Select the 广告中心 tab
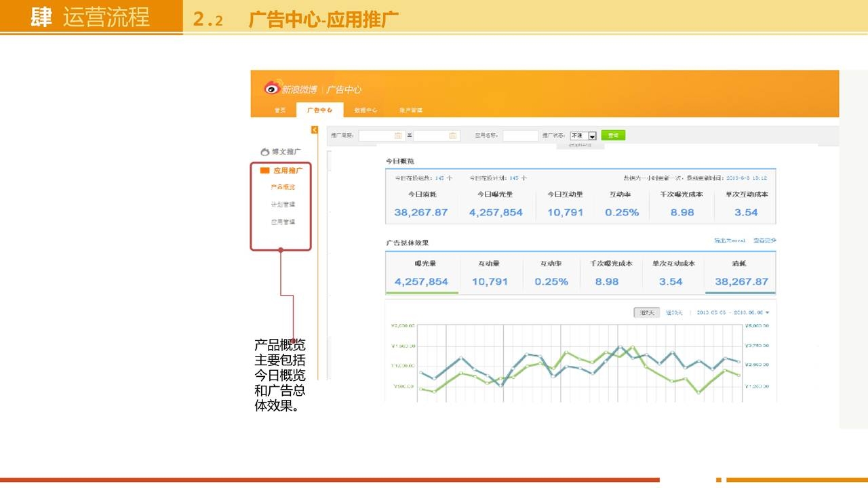Screen dimensions: 868x488 click(x=319, y=110)
